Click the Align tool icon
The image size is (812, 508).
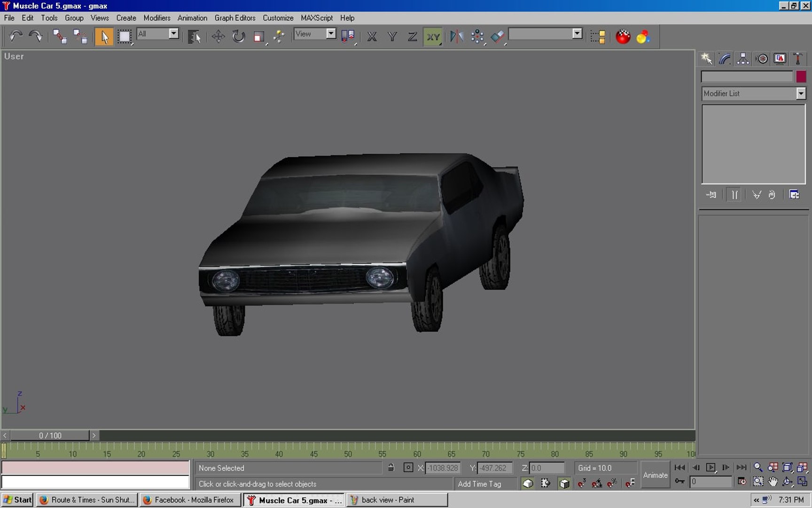(497, 36)
